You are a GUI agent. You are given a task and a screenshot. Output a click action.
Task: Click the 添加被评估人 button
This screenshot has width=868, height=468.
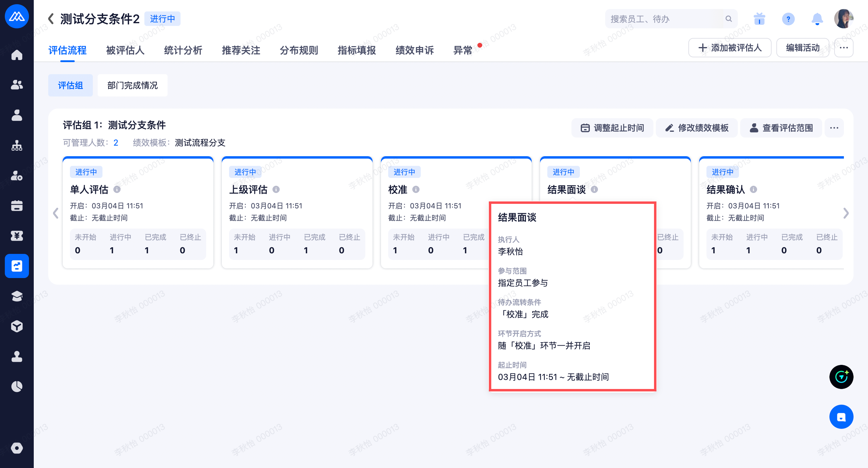click(x=730, y=48)
